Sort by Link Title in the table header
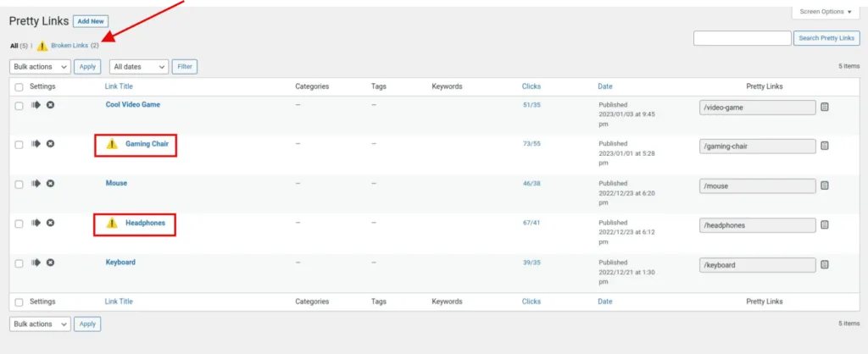Image resolution: width=868 pixels, height=354 pixels. 119,86
